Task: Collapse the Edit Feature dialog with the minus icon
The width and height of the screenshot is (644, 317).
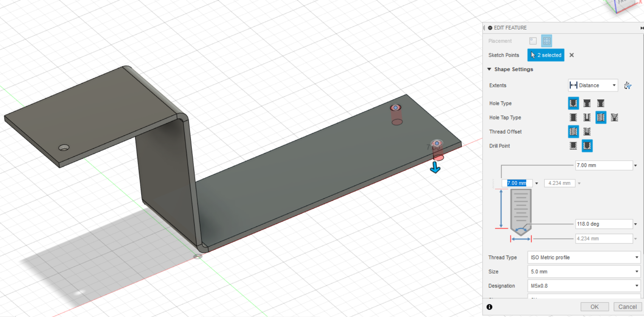Action: click(490, 28)
